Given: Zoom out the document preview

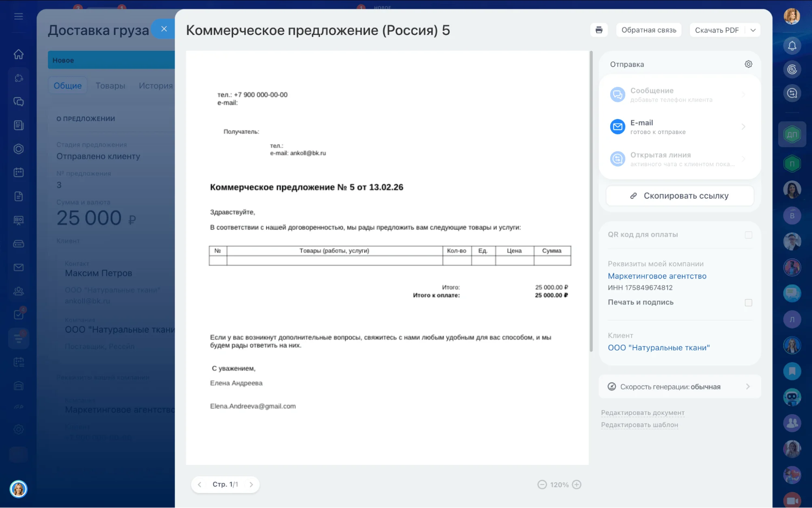Looking at the screenshot, I should click(x=542, y=484).
